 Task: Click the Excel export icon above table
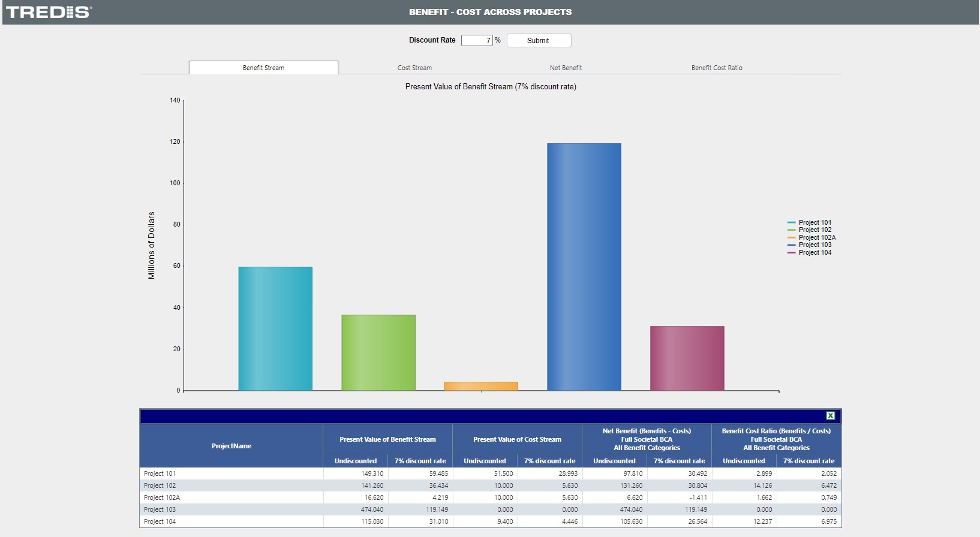click(830, 416)
